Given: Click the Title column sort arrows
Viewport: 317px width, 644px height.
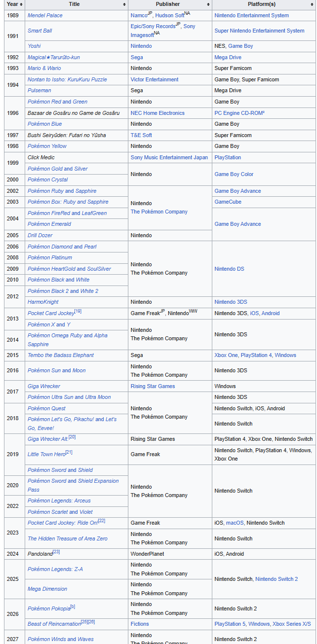Looking at the screenshot, I should [x=124, y=4].
